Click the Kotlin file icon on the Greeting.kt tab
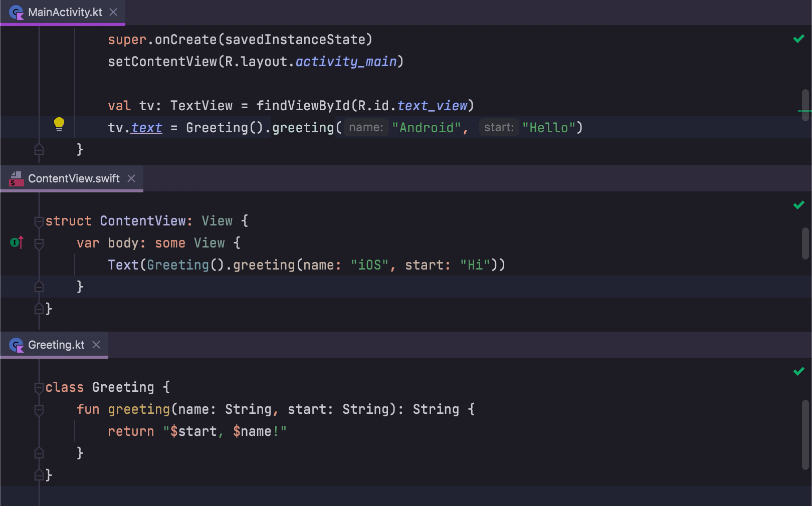Image resolution: width=812 pixels, height=506 pixels. click(17, 345)
